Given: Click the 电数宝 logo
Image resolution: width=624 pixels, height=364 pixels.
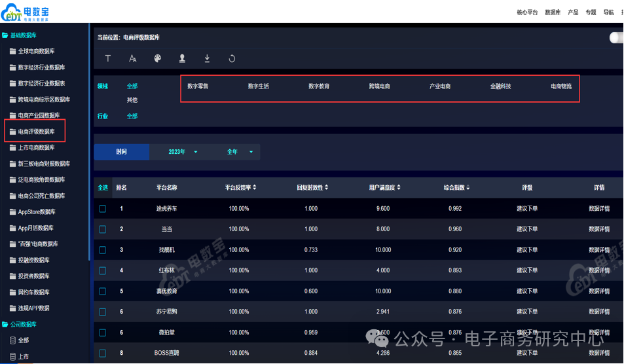Looking at the screenshot, I should [25, 12].
